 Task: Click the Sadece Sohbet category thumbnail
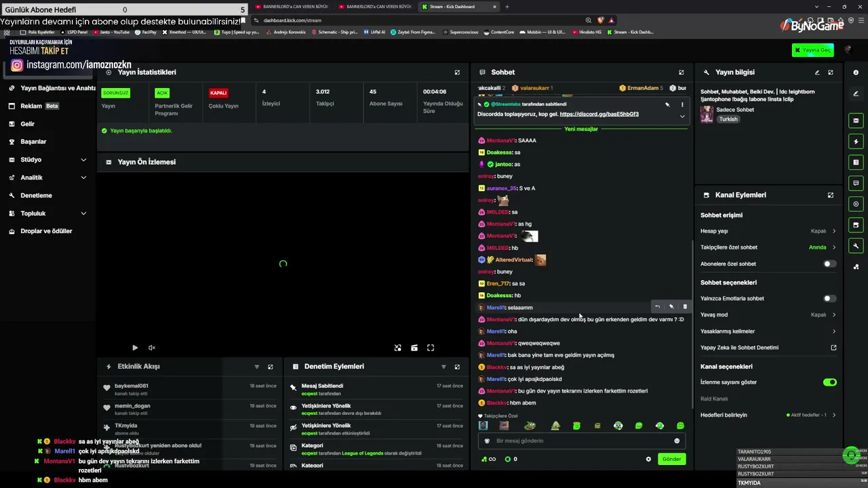click(x=707, y=114)
